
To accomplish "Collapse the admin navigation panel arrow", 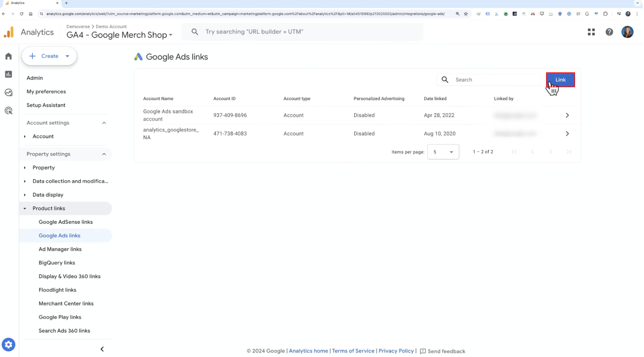I will point(102,349).
